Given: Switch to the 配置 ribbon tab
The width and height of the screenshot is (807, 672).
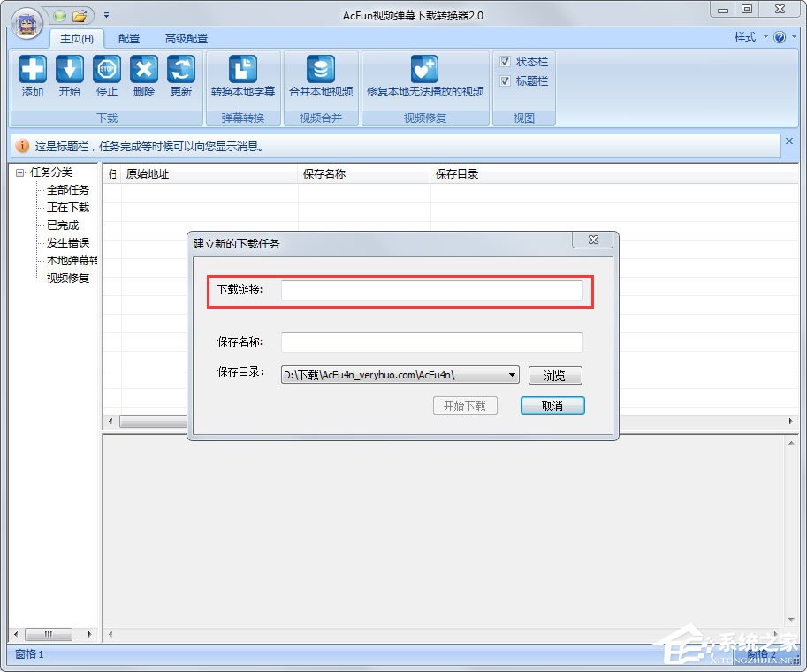Looking at the screenshot, I should point(129,39).
